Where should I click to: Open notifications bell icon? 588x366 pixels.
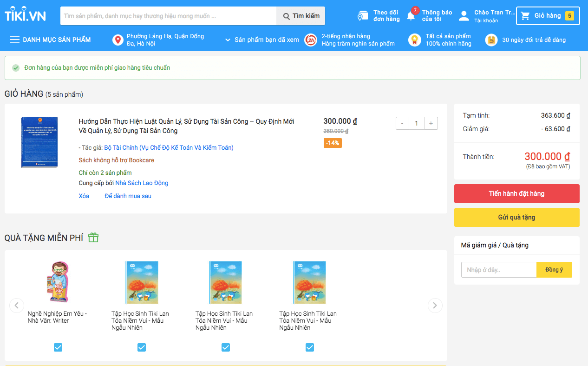click(411, 16)
